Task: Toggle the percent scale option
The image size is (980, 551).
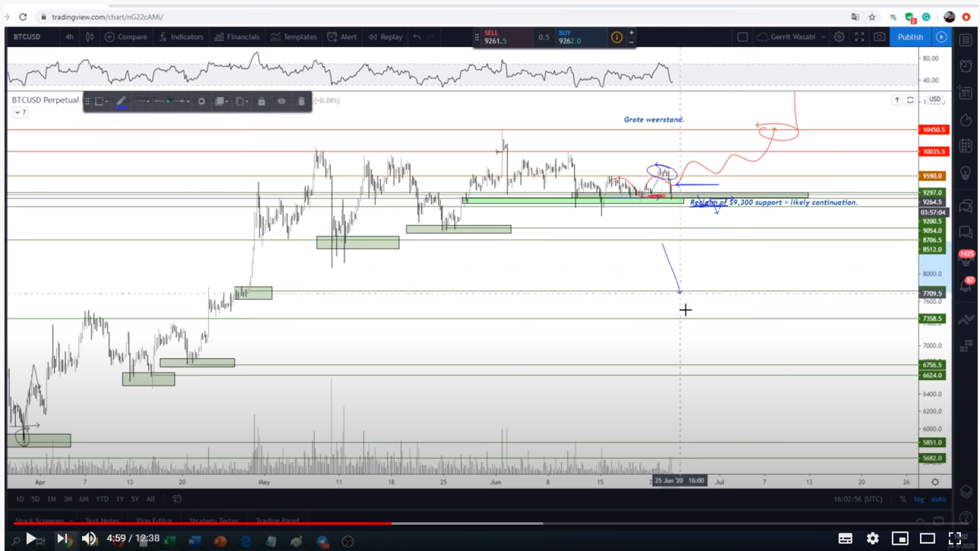Action: (x=903, y=499)
